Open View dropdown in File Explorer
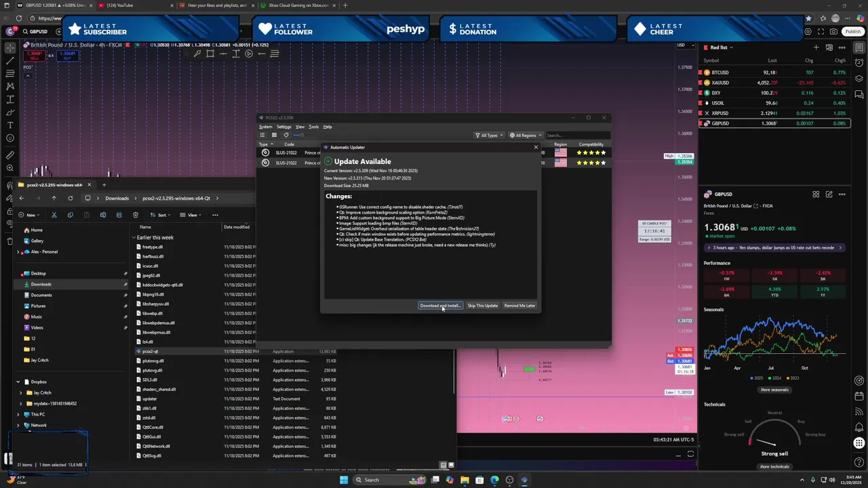Image resolution: width=868 pixels, height=488 pixels. 192,215
